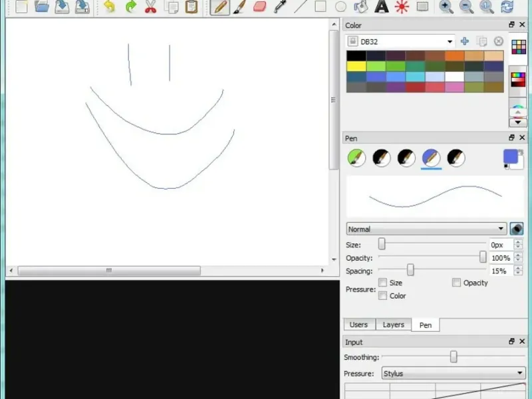This screenshot has height=399, width=532.
Task: Activate the Color Picker eyedropper
Action: click(x=280, y=7)
